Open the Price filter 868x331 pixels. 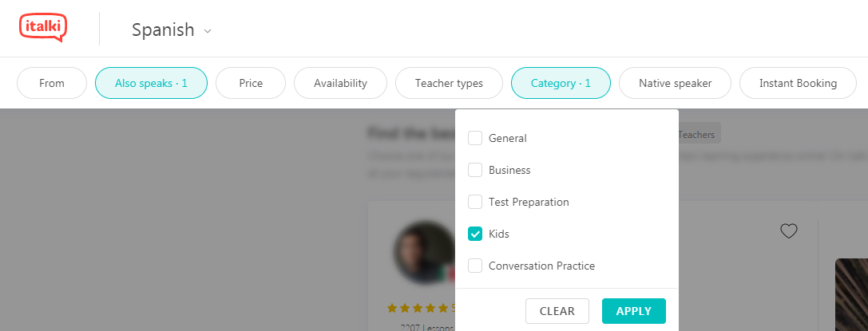click(251, 84)
